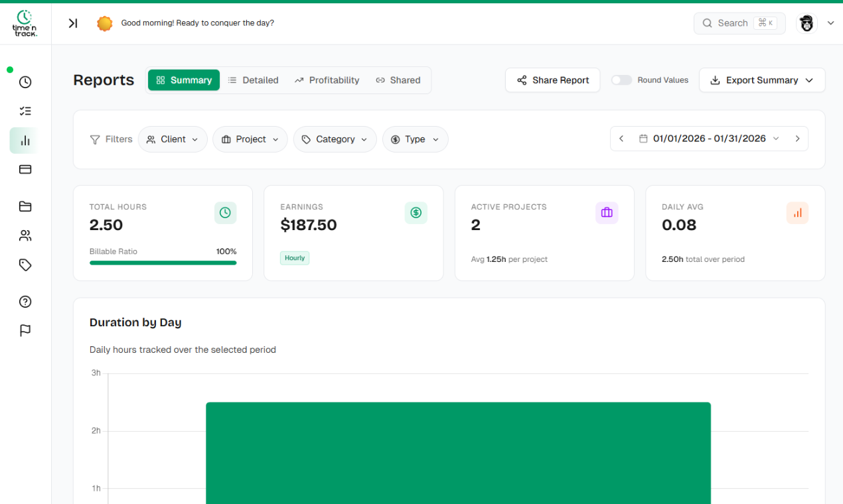The height and width of the screenshot is (504, 843).
Task: Collapse the sidebar with the arrow icon
Action: coord(73,23)
